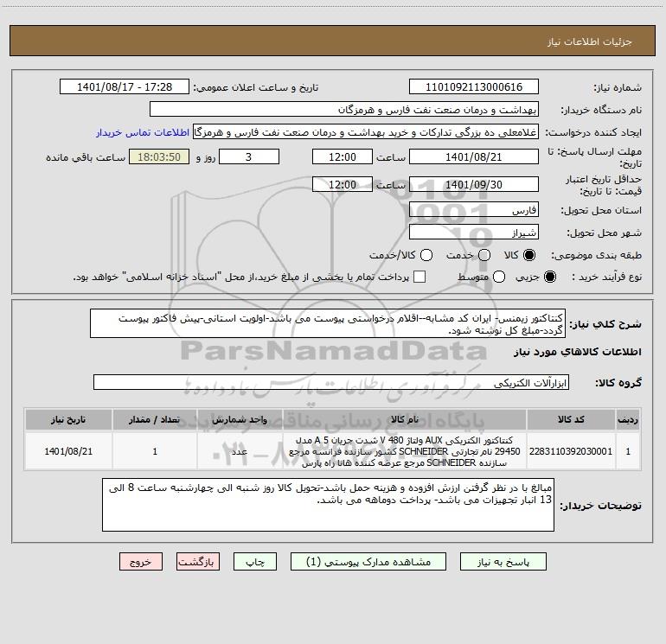This screenshot has width=666, height=644.
Task: Click the delivery city field شیراز
Action: click(474, 232)
